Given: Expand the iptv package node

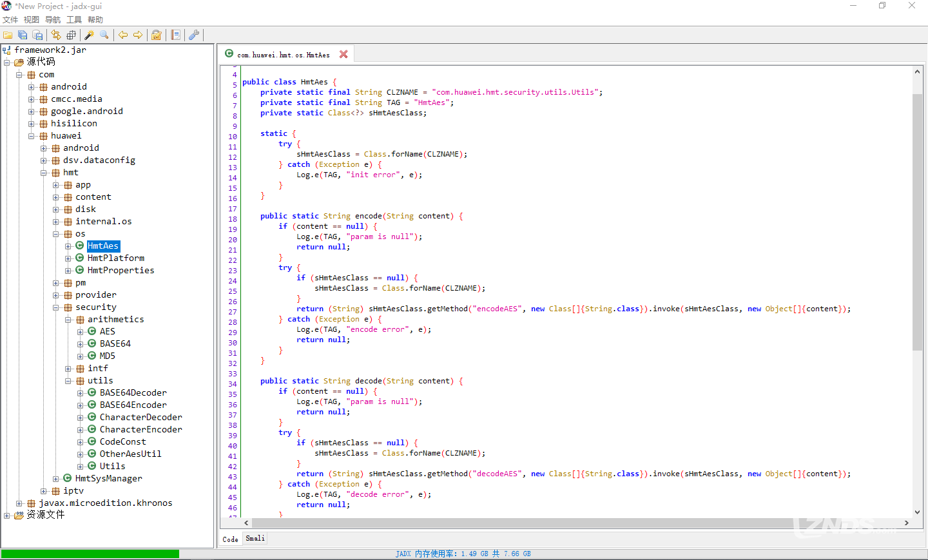Looking at the screenshot, I should (x=44, y=491).
